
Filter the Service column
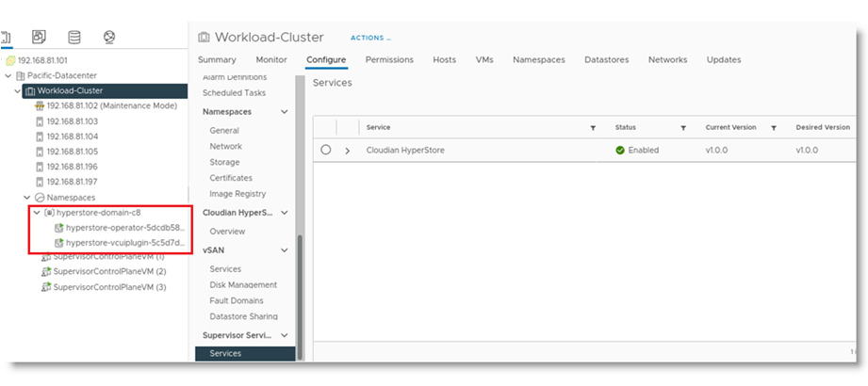pyautogui.click(x=593, y=128)
